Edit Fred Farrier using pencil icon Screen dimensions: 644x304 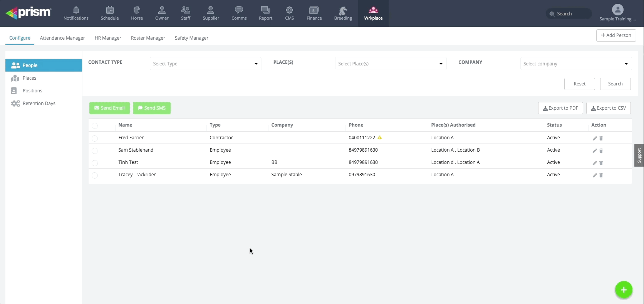594,138
